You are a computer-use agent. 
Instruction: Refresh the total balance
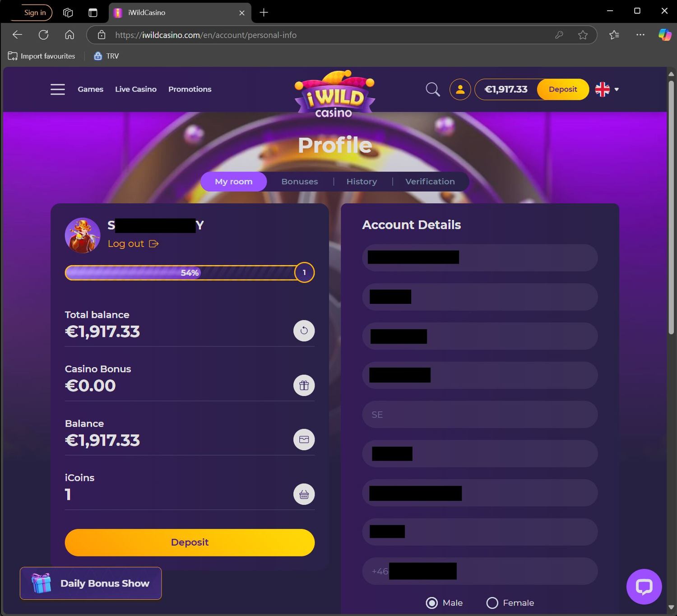click(304, 331)
